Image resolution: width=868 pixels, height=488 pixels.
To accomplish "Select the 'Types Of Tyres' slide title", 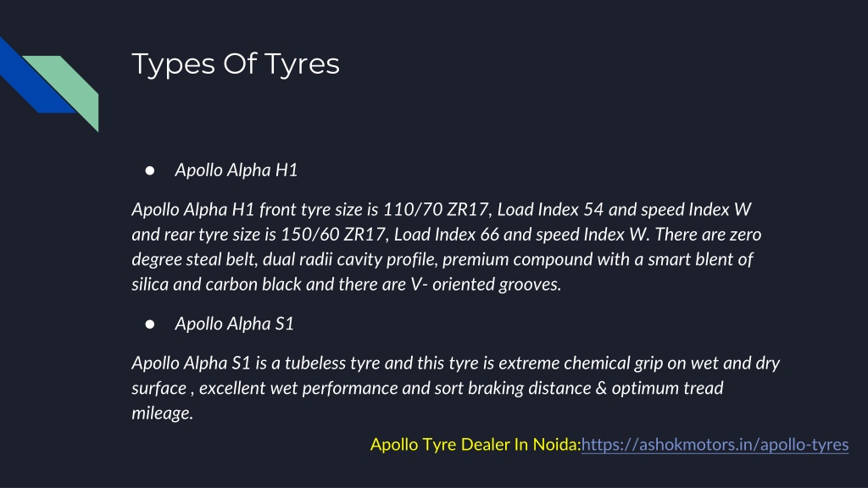I will (236, 64).
